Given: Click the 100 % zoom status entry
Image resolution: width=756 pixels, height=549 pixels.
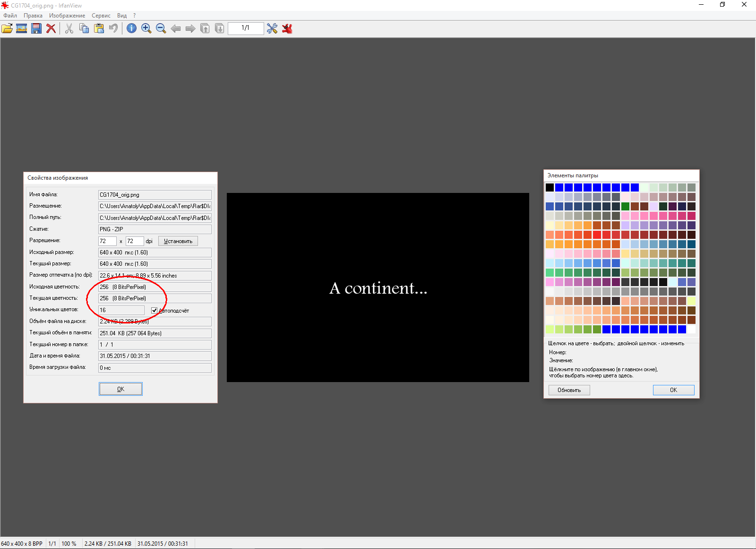Looking at the screenshot, I should pyautogui.click(x=69, y=544).
